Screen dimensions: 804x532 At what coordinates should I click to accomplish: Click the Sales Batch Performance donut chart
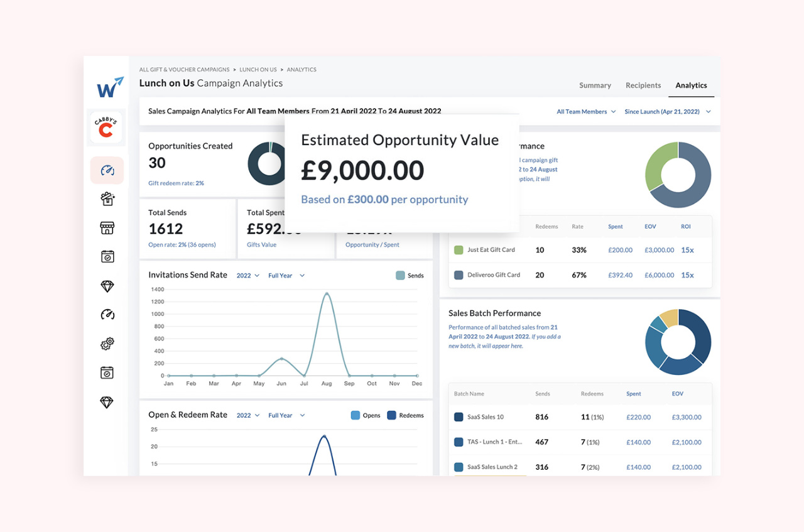(678, 342)
